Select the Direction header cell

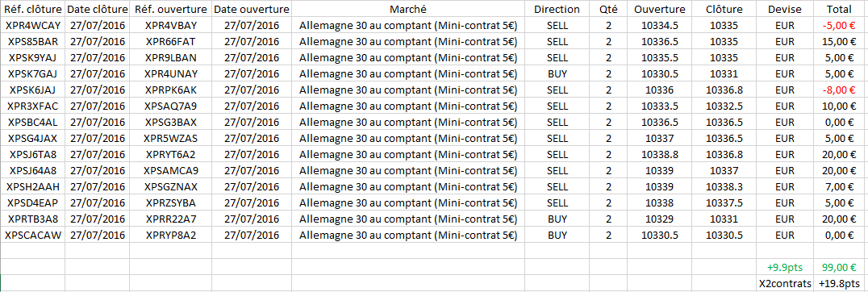point(557,10)
